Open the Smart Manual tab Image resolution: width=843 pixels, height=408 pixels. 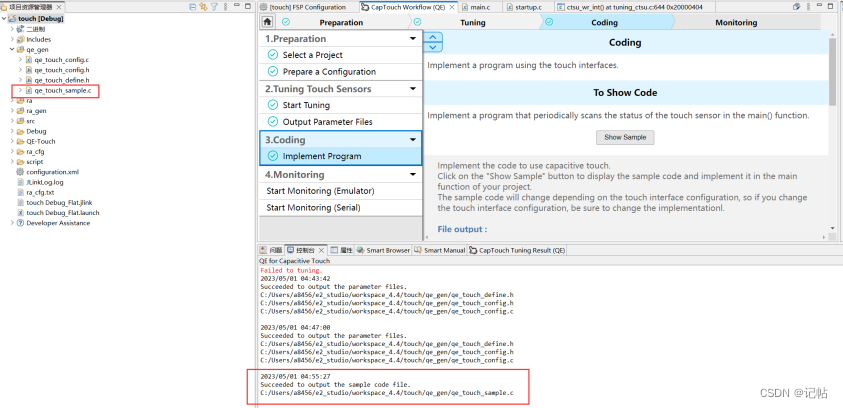(x=439, y=250)
